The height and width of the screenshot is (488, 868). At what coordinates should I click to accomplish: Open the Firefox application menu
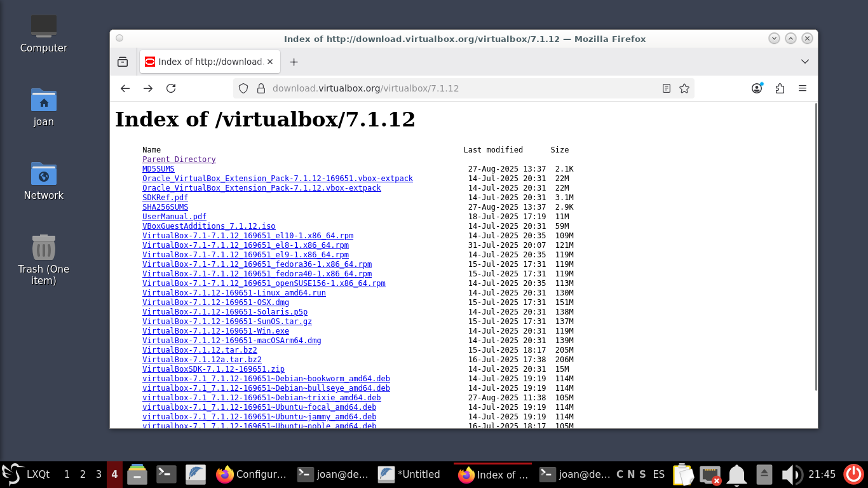pos(803,88)
